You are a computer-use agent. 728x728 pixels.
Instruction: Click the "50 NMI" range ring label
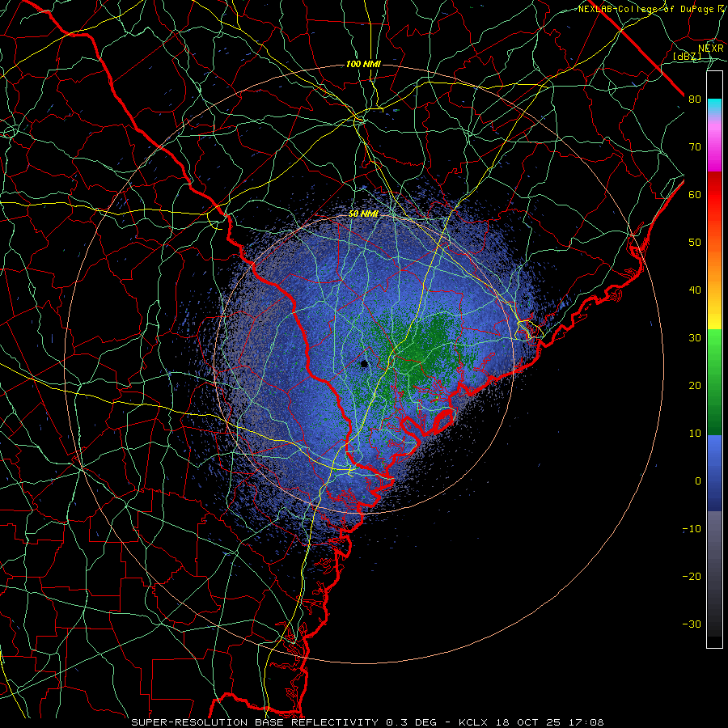click(x=363, y=214)
